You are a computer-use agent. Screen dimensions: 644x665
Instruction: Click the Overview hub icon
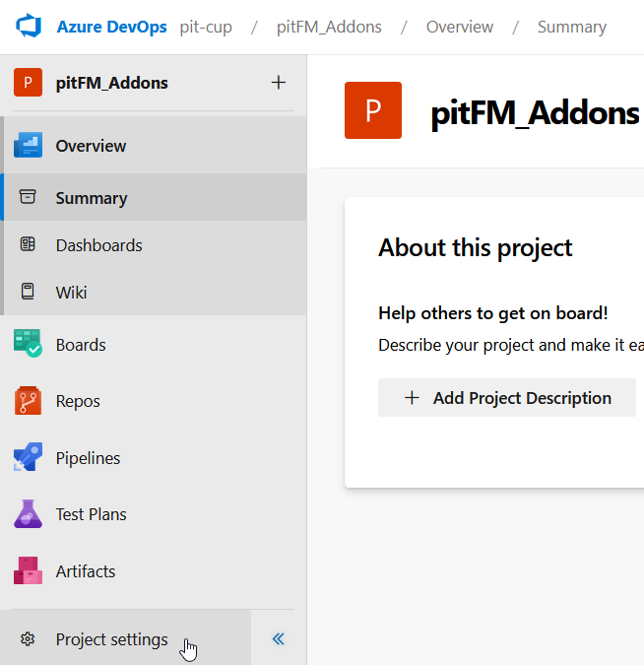point(28,146)
